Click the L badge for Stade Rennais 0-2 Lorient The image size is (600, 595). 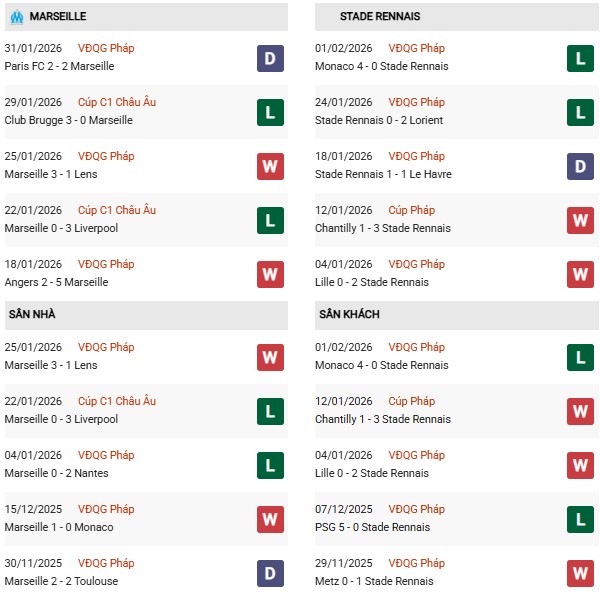[580, 112]
